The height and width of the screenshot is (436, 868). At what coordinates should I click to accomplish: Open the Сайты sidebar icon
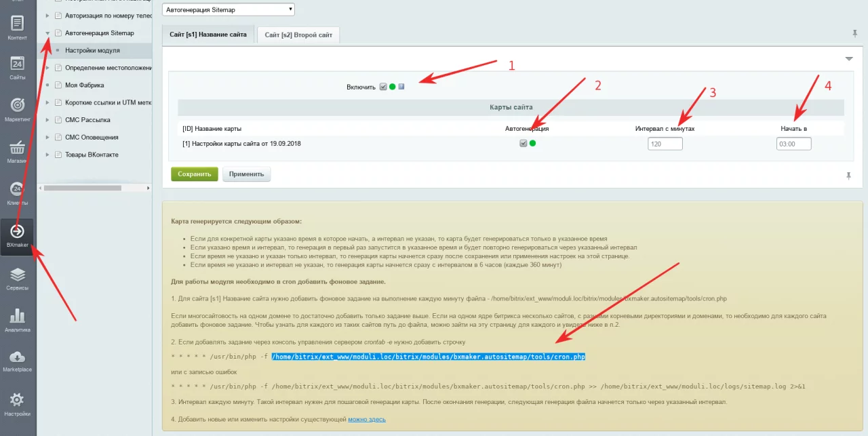click(18, 67)
